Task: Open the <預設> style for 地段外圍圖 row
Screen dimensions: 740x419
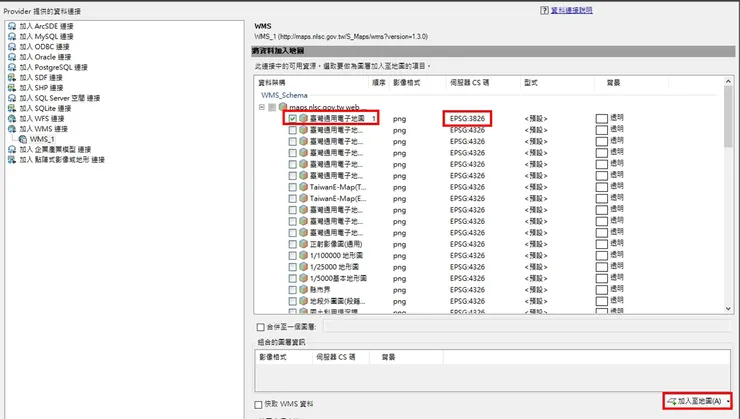Action: [536, 301]
